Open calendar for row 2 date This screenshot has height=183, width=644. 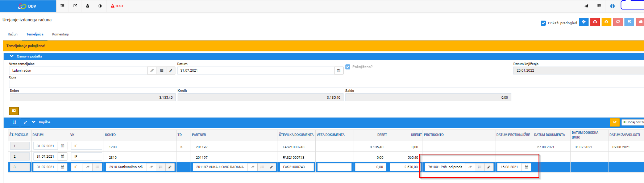coord(63,156)
